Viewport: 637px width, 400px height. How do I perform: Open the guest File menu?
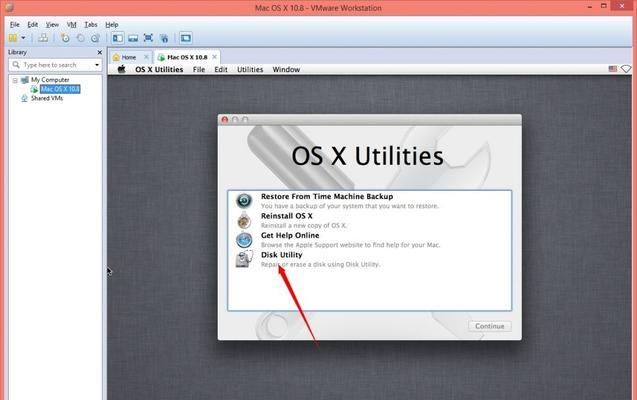pos(199,69)
